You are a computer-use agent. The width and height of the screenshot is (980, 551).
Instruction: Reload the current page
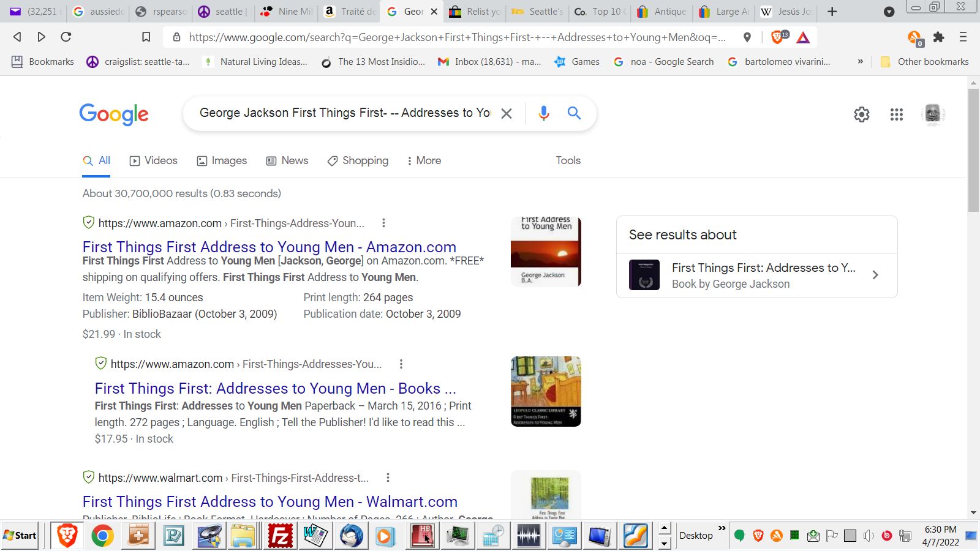click(66, 37)
